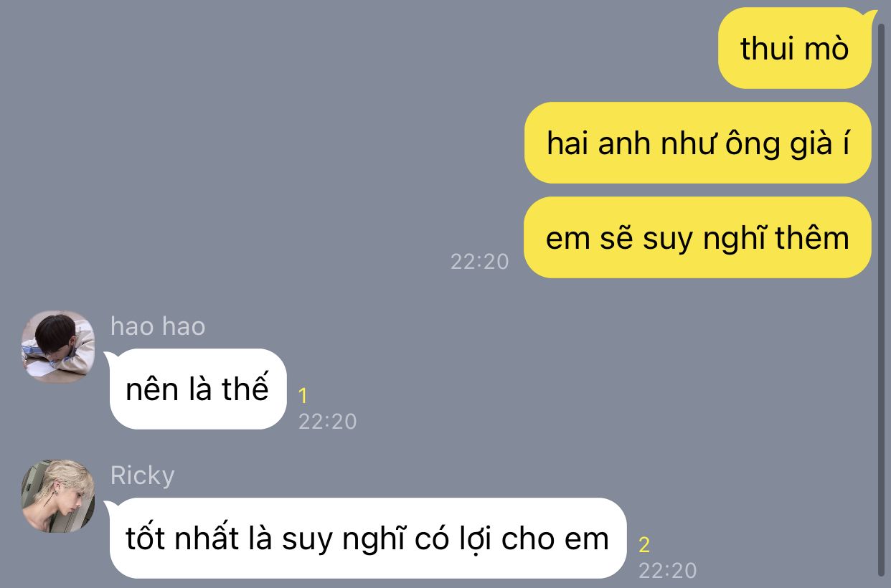Click the chat scrollbar on the right
Screen dimensions: 891x588
[882, 299]
